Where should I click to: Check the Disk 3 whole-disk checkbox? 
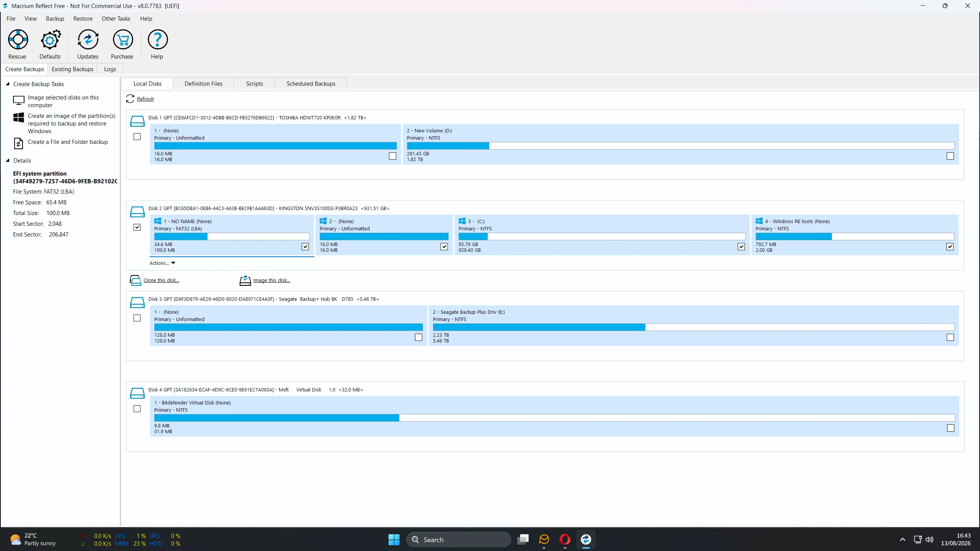click(137, 318)
